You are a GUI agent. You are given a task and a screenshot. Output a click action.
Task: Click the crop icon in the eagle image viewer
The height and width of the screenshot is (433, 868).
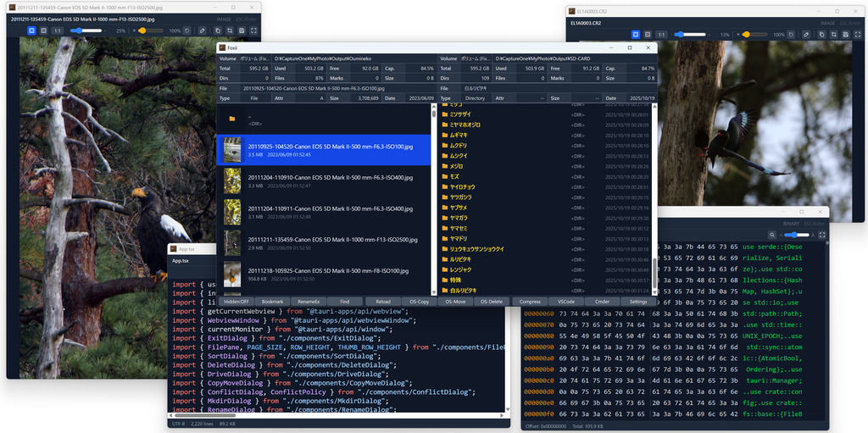(x=230, y=31)
